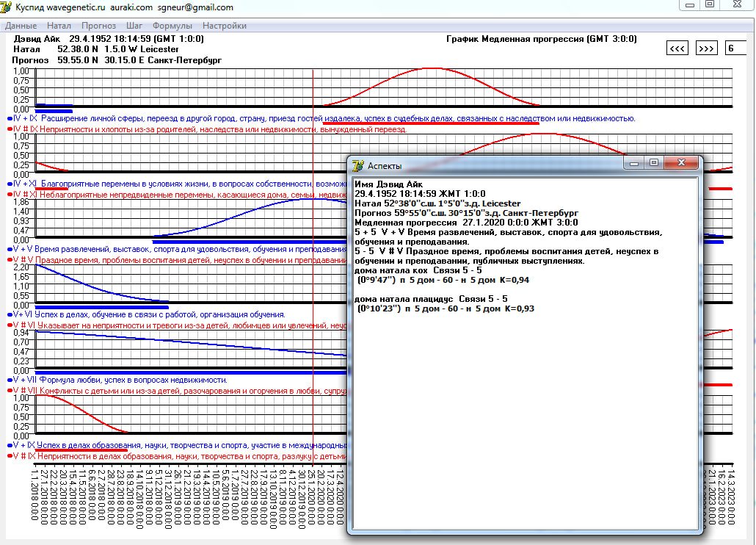The image size is (756, 545).
Task: Open the Натал menu
Action: (59, 26)
